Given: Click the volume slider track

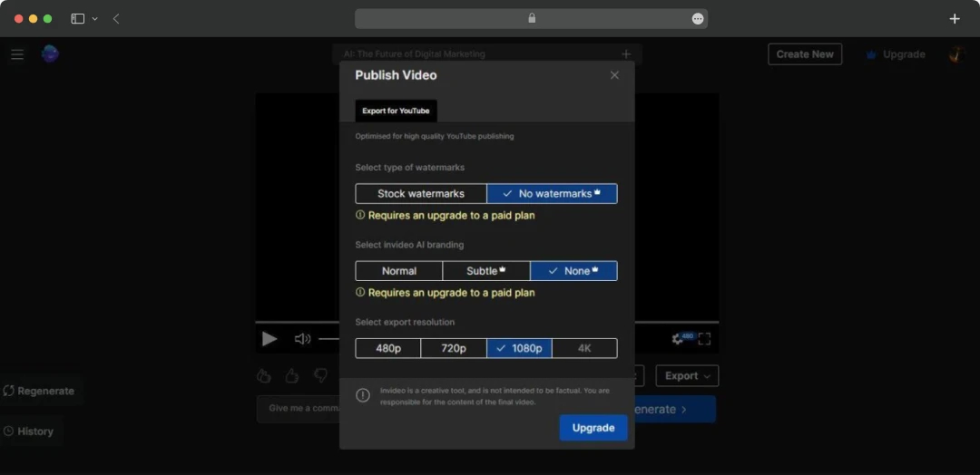Looking at the screenshot, I should tap(329, 339).
